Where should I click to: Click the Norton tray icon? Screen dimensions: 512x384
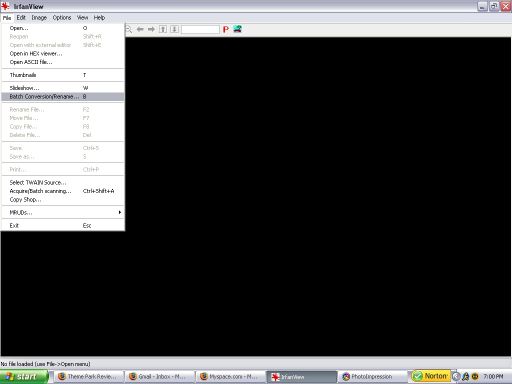(431, 376)
